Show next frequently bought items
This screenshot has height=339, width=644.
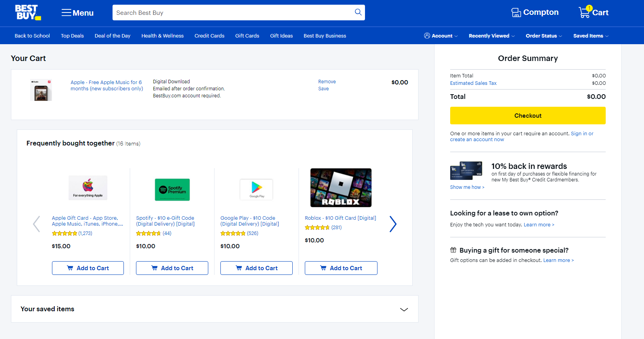click(393, 224)
